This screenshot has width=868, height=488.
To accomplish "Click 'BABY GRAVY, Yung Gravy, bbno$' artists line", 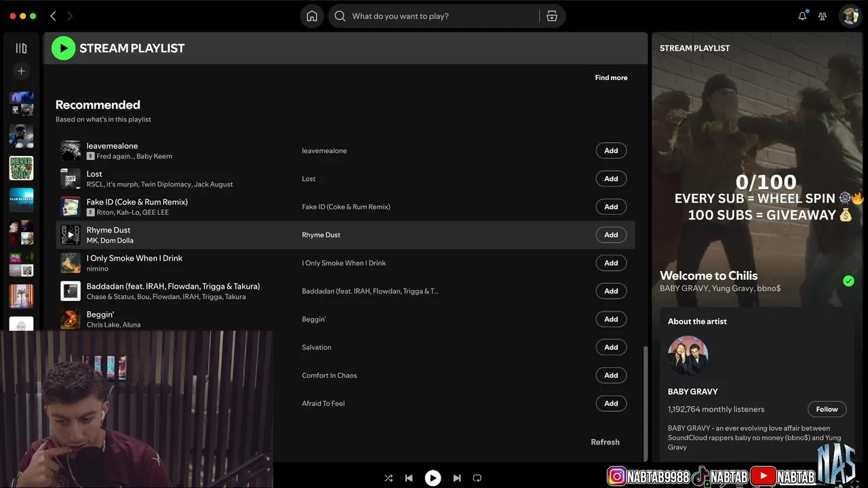I will click(x=720, y=288).
